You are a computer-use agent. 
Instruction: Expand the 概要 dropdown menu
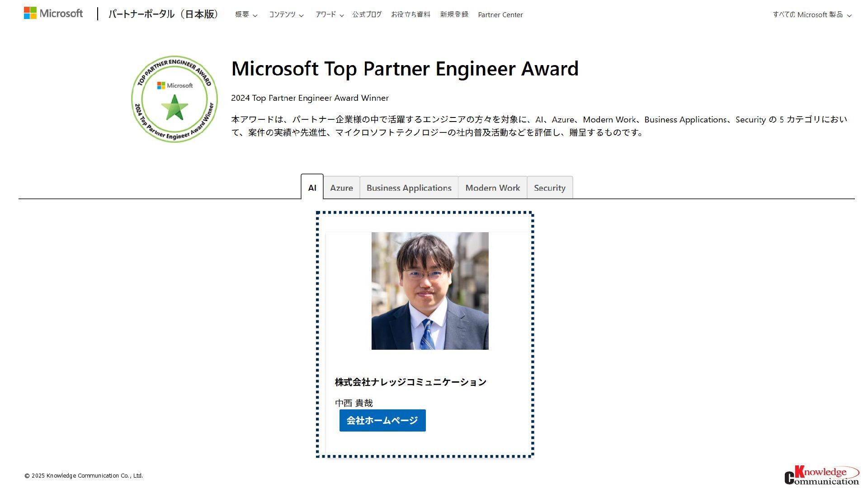pos(246,14)
